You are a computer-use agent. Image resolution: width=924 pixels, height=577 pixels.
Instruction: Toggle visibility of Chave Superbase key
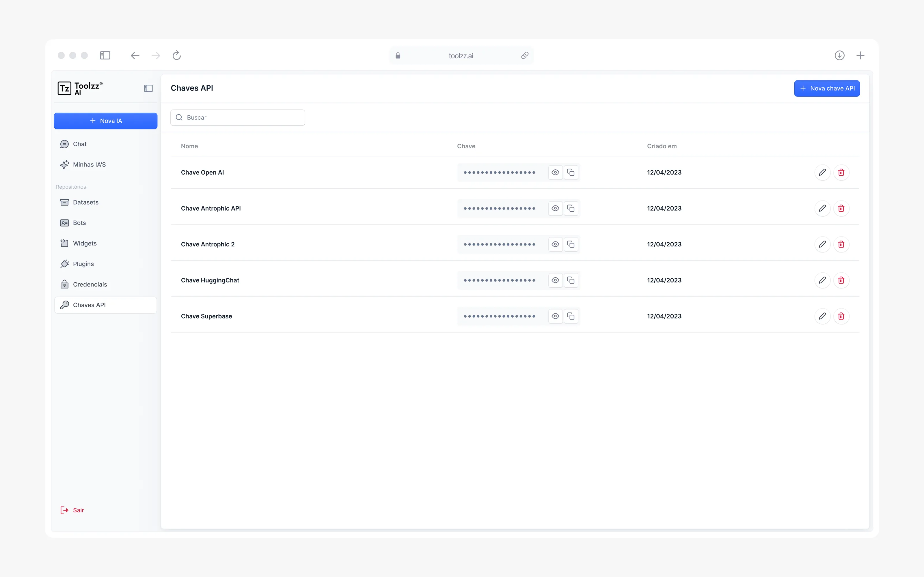pyautogui.click(x=555, y=316)
